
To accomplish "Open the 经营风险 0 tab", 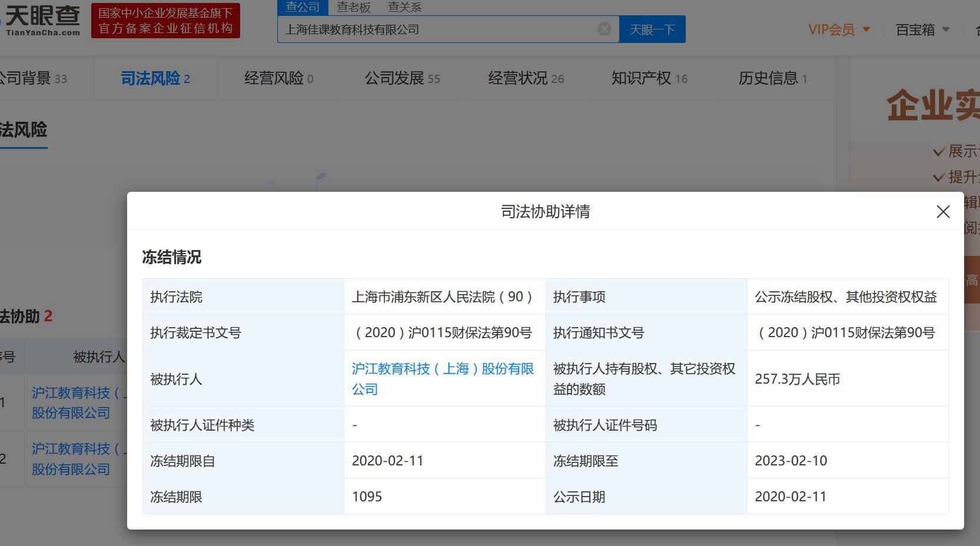I will pos(279,78).
